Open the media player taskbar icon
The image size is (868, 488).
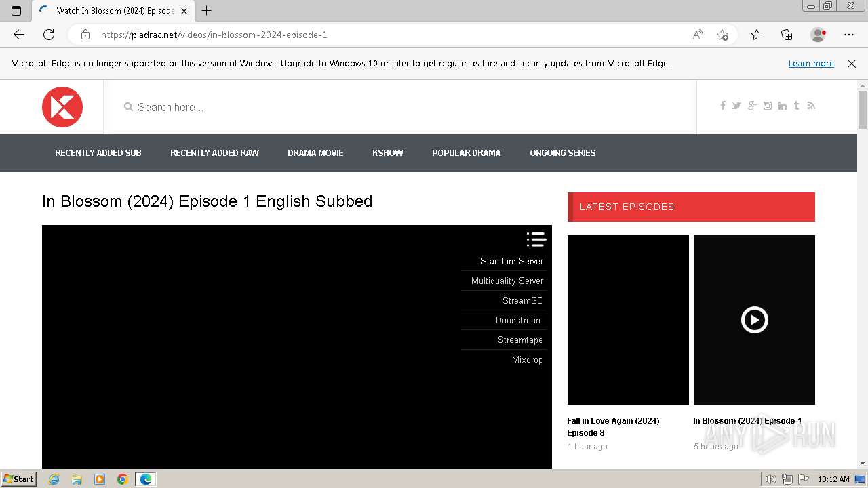coord(100,479)
